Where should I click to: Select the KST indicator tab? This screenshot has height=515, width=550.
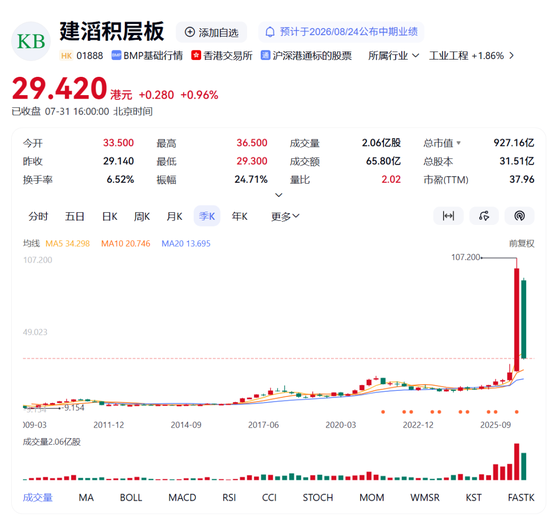pyautogui.click(x=474, y=497)
